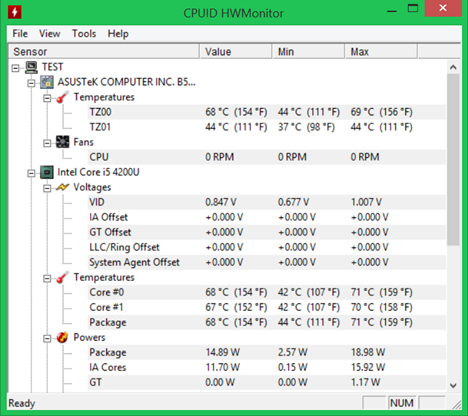This screenshot has height=416, width=468.
Task: Select the IA Cores power row
Action: click(x=267, y=367)
